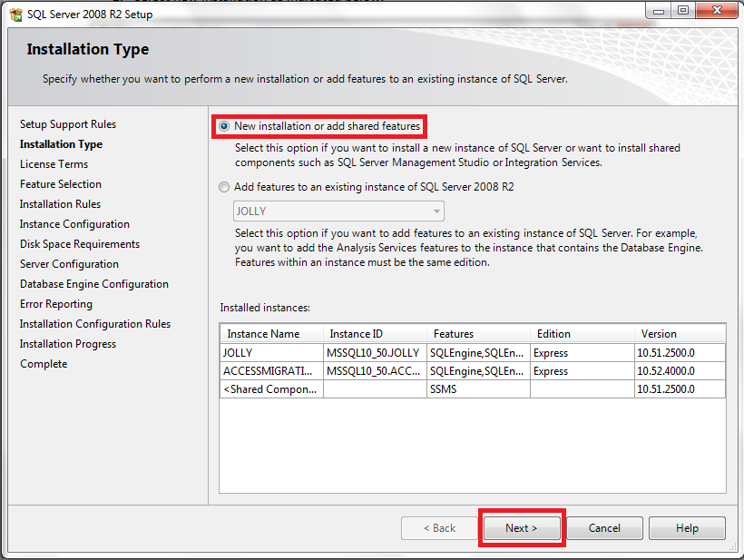
Task: Click the Express edition cell for JOLLY
Action: (x=582, y=353)
